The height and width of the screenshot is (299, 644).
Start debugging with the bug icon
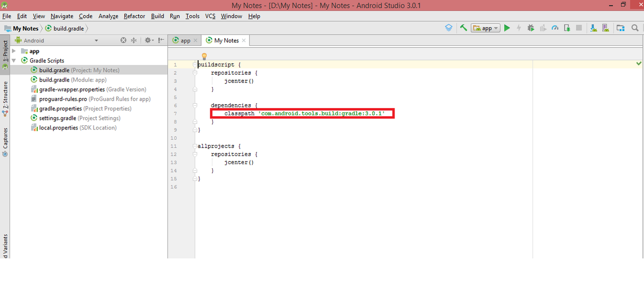tap(531, 28)
